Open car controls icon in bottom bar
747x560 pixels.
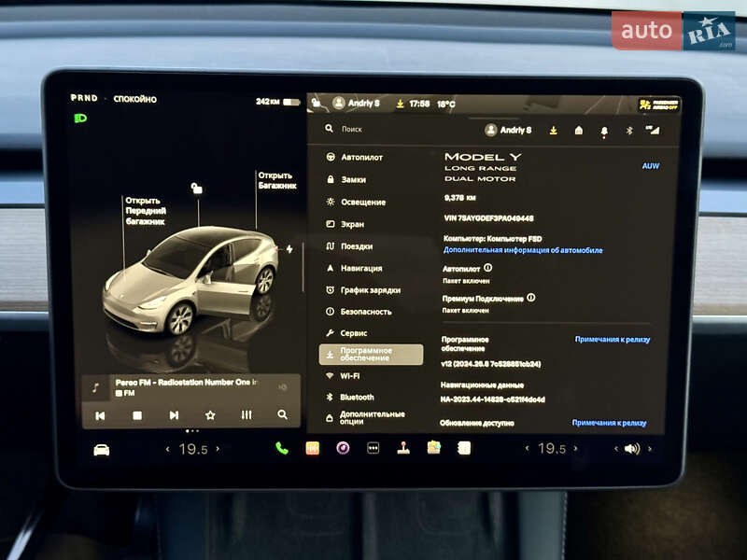102,450
